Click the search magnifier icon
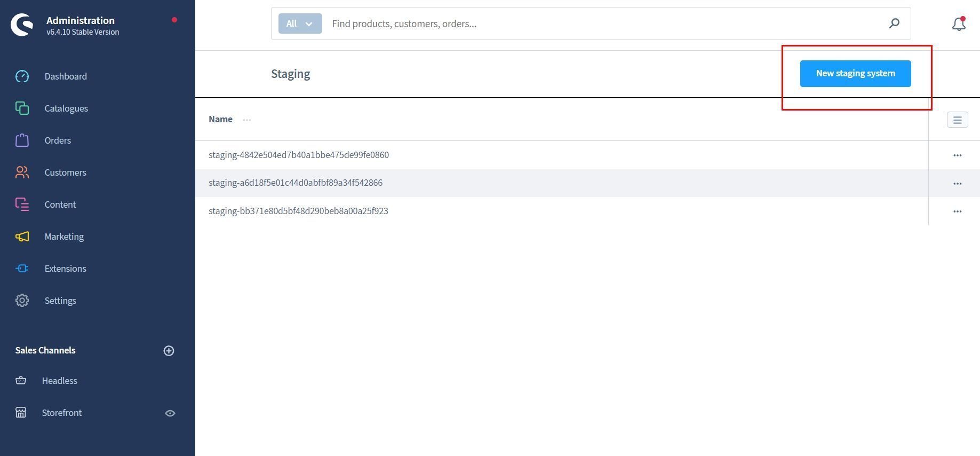The image size is (980, 456). tap(894, 23)
